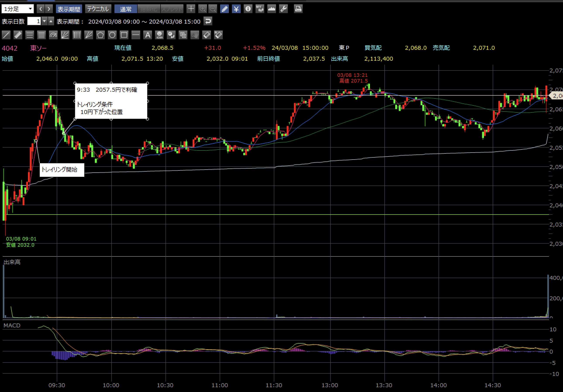This screenshot has height=392, width=563.
Task: Click the 表示日数 number input field
Action: pos(34,21)
